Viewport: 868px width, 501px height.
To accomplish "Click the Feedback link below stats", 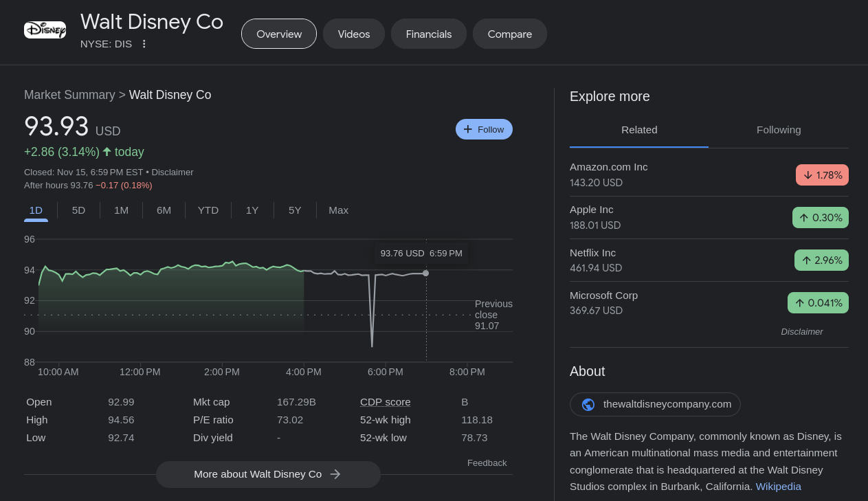I will 487,463.
